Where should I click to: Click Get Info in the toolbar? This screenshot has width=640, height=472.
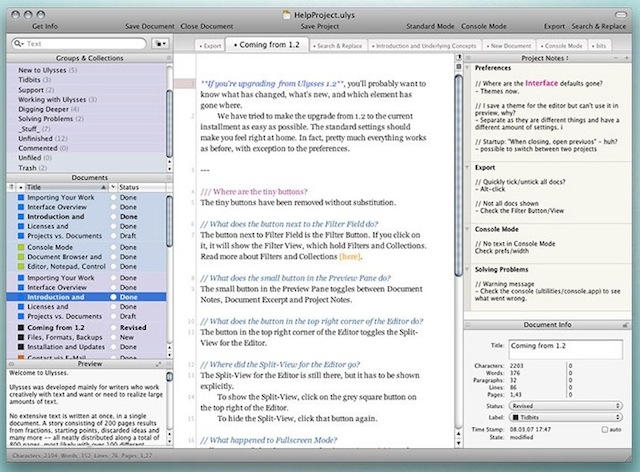coord(45,26)
